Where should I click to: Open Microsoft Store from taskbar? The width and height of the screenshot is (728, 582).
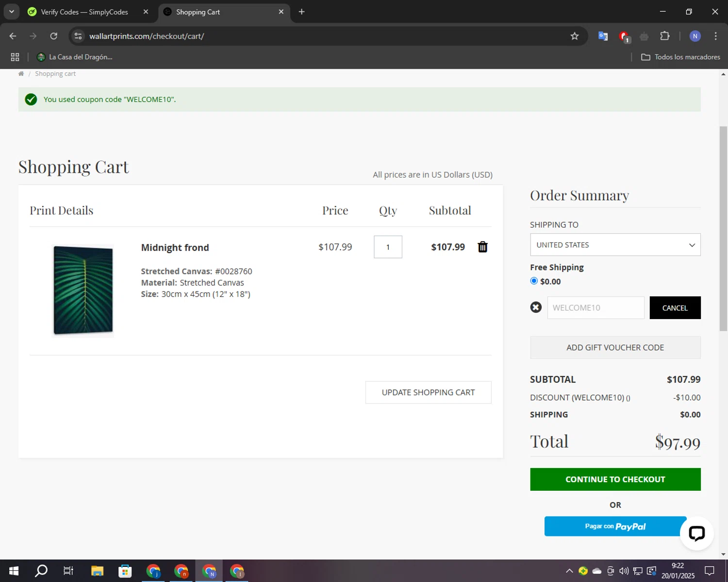[x=125, y=571]
